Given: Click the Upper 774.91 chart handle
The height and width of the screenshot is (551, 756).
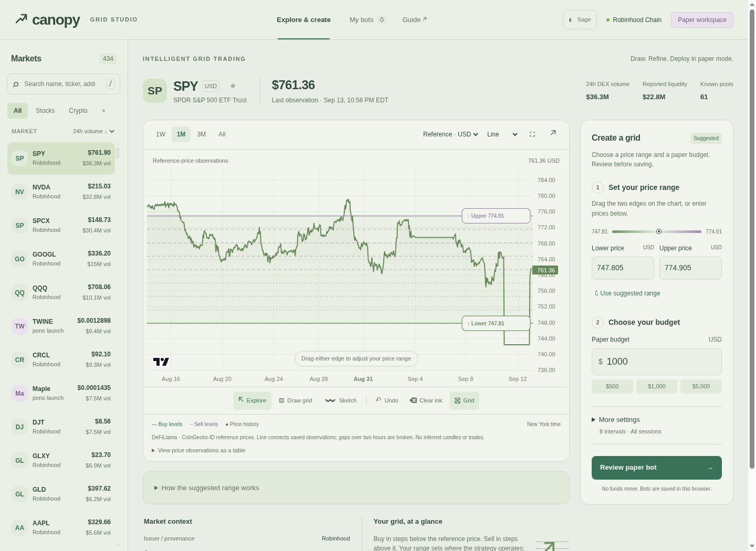Looking at the screenshot, I should tap(496, 216).
